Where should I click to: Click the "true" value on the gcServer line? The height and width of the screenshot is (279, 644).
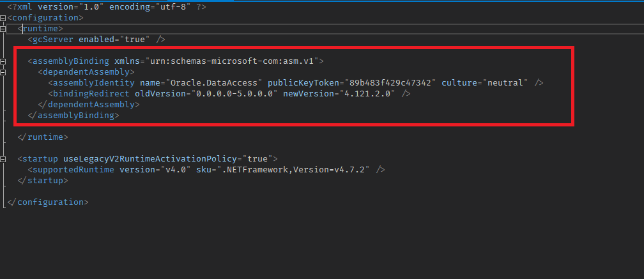pyautogui.click(x=134, y=40)
